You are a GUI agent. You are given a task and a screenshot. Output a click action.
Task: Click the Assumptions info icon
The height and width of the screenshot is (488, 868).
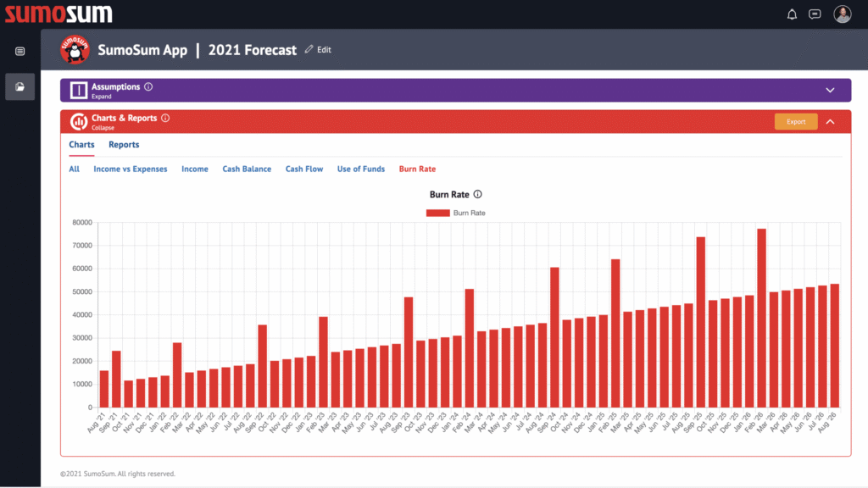pyautogui.click(x=148, y=86)
